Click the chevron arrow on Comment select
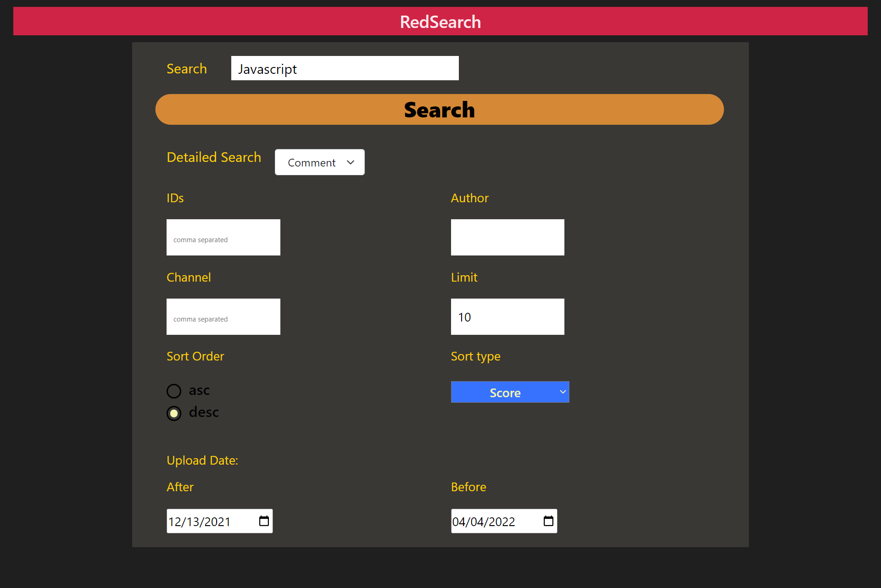Viewport: 881px width, 588px height. pyautogui.click(x=351, y=162)
